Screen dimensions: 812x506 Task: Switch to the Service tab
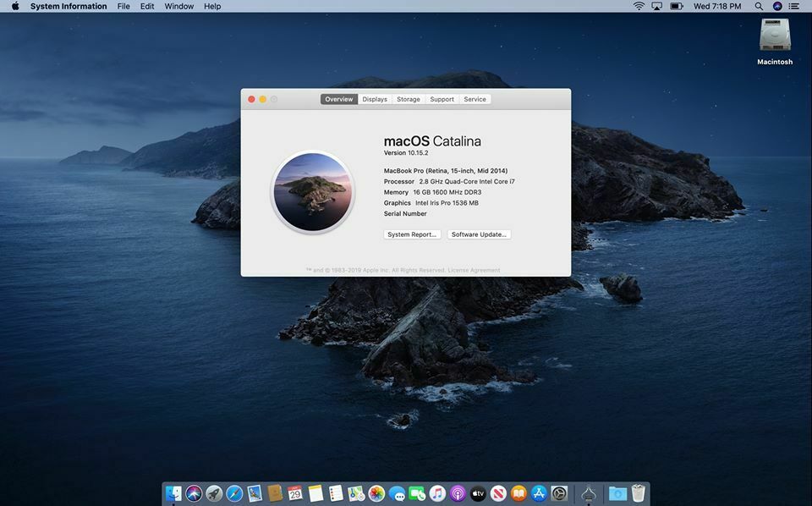coord(475,99)
